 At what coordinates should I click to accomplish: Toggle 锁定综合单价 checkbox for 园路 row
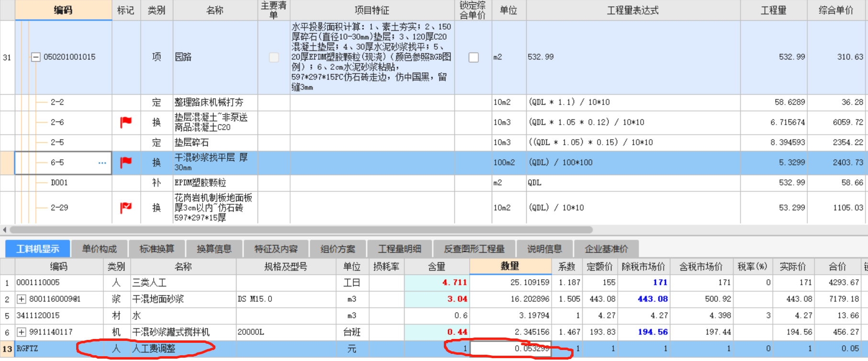[x=473, y=57]
